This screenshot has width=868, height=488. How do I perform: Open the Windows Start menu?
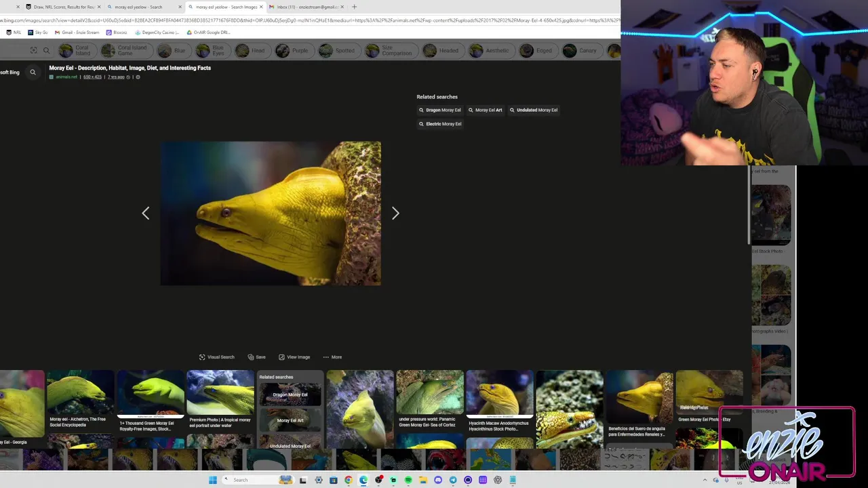(213, 480)
